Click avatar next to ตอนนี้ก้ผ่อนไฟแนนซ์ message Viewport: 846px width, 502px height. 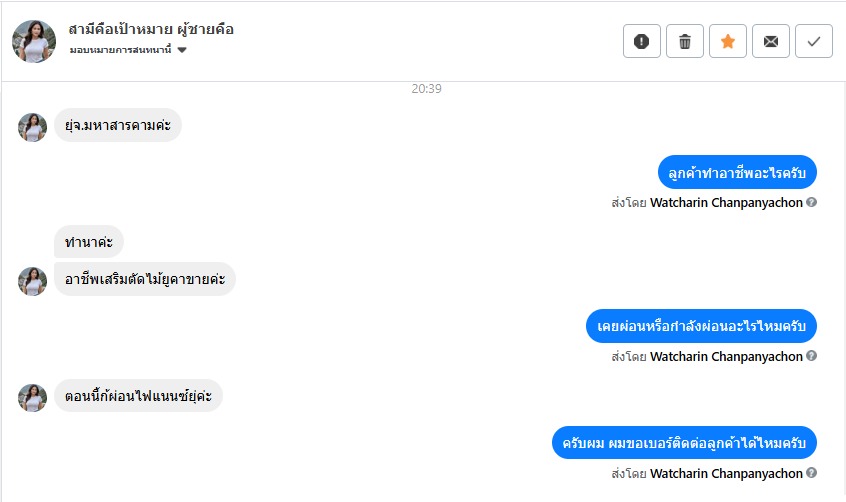tap(32, 398)
